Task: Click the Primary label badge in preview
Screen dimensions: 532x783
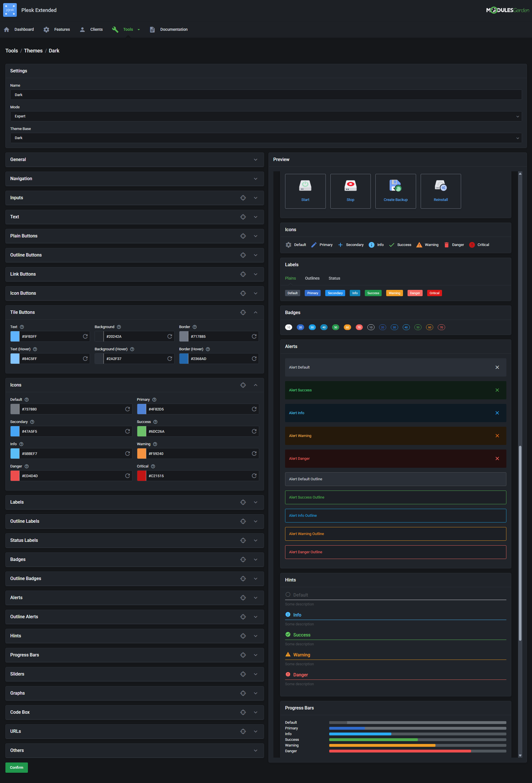Action: 312,293
